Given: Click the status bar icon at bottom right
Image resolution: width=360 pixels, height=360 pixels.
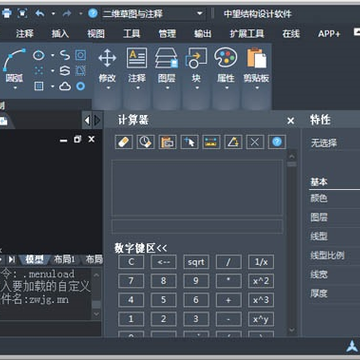Looking at the screenshot, I should click(x=351, y=347).
